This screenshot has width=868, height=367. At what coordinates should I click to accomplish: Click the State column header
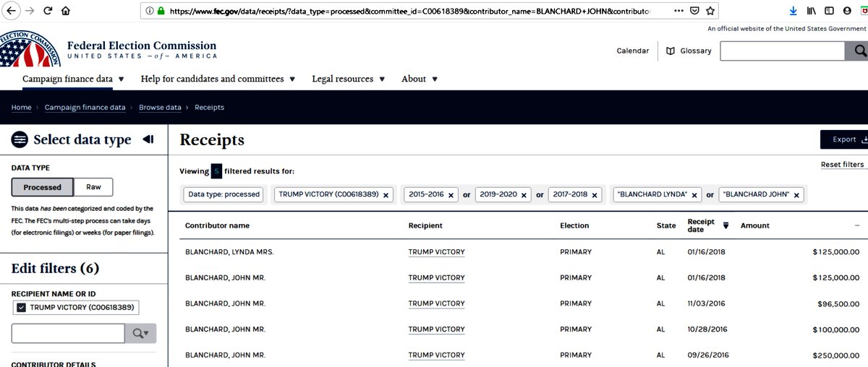tap(666, 225)
